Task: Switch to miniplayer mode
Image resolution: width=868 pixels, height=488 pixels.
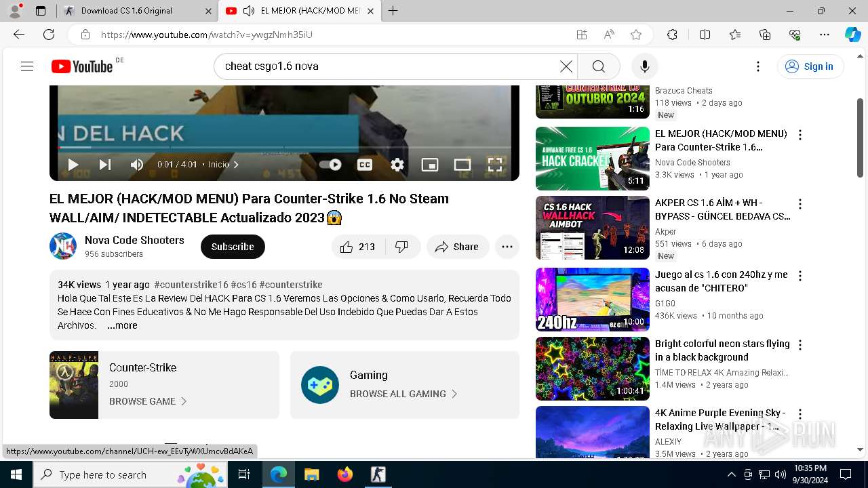Action: click(430, 164)
